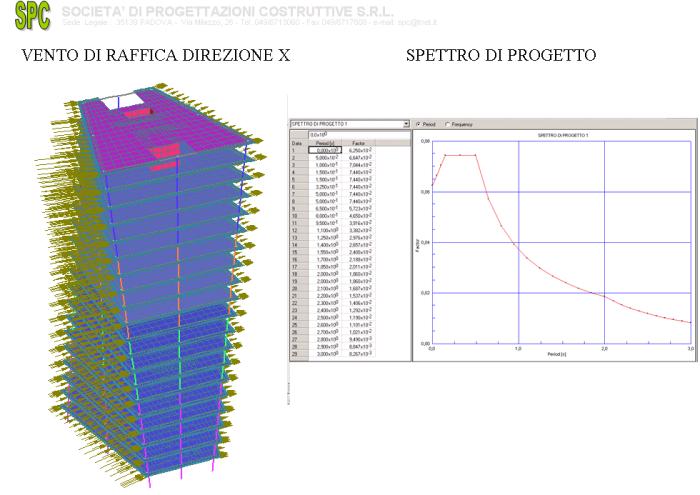Image resolution: width=700 pixels, height=495 pixels.
Task: Click the Data column header
Action: (x=296, y=143)
